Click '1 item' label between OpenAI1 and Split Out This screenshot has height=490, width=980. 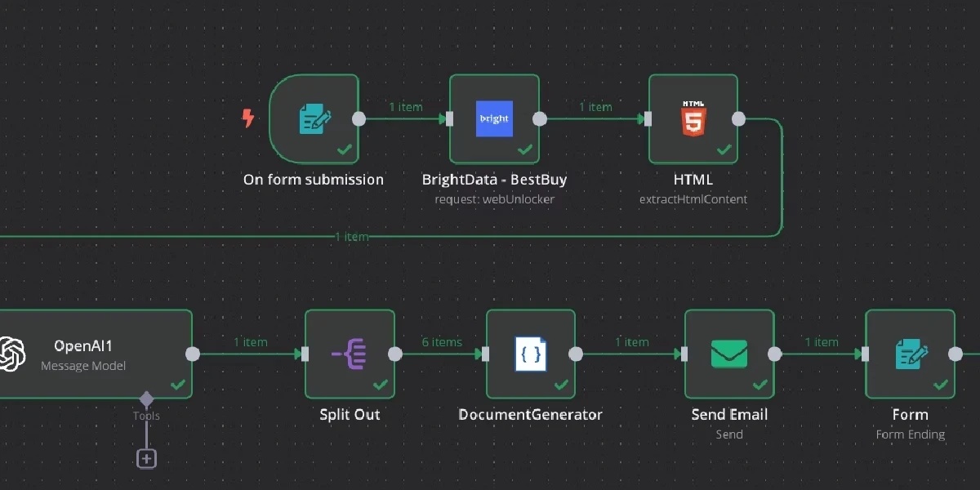pyautogui.click(x=250, y=342)
